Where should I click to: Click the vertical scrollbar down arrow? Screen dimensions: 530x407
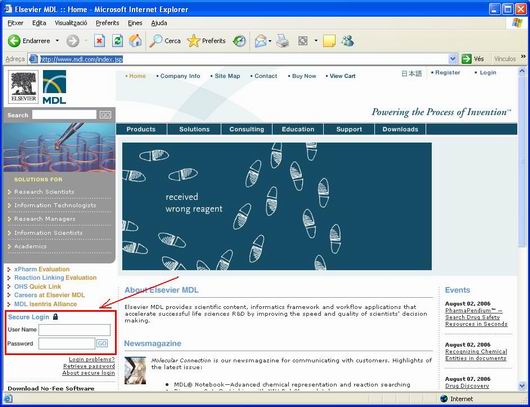pos(522,386)
